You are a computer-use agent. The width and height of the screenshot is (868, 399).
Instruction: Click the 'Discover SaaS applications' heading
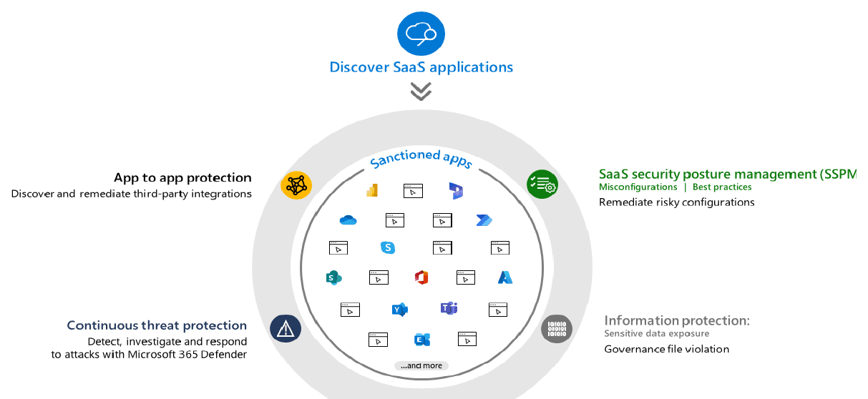tap(421, 67)
